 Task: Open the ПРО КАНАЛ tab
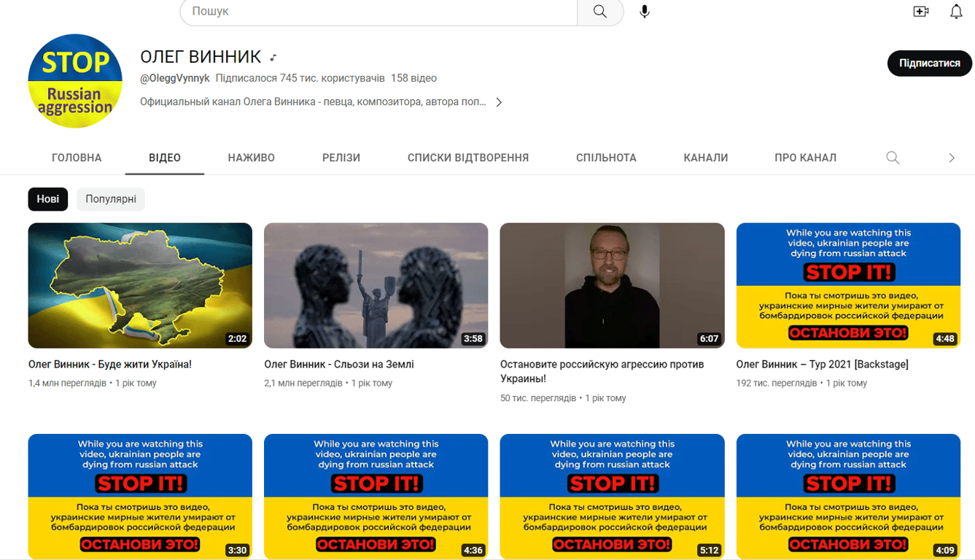tap(806, 157)
